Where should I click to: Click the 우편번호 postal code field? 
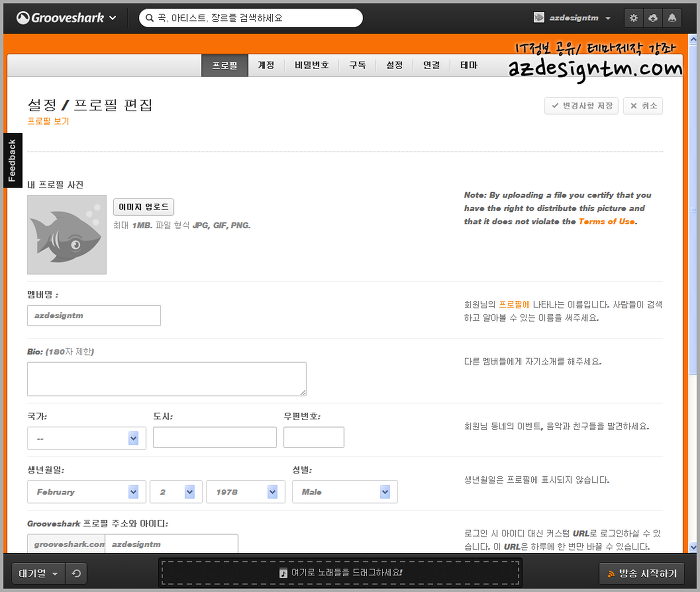tap(313, 438)
